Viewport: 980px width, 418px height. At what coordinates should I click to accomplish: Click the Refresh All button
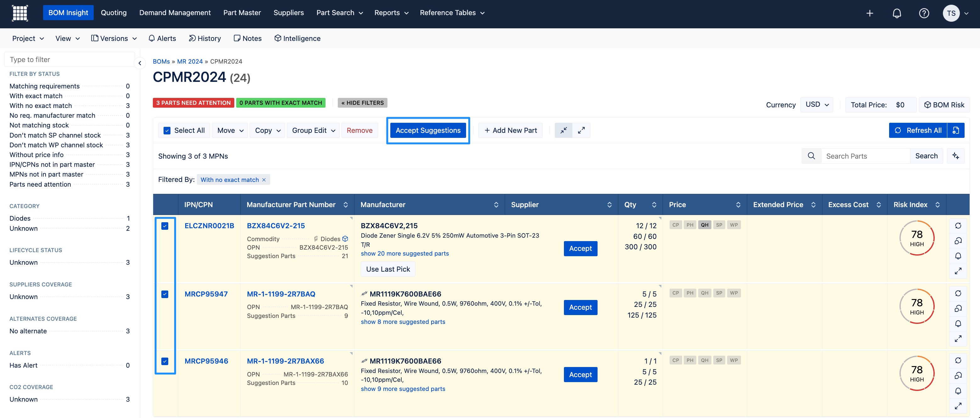pyautogui.click(x=918, y=130)
